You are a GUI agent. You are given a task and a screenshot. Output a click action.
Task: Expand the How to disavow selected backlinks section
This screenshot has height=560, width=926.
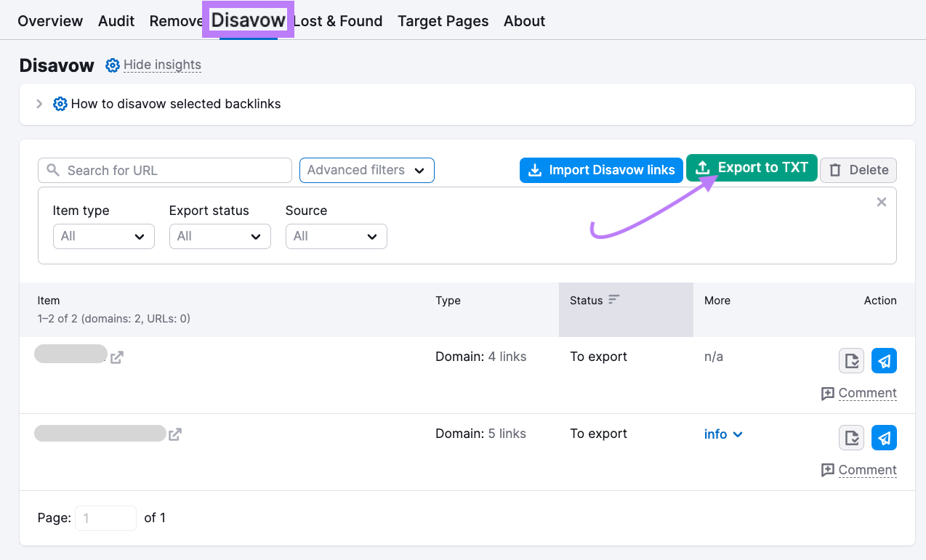[x=39, y=104]
